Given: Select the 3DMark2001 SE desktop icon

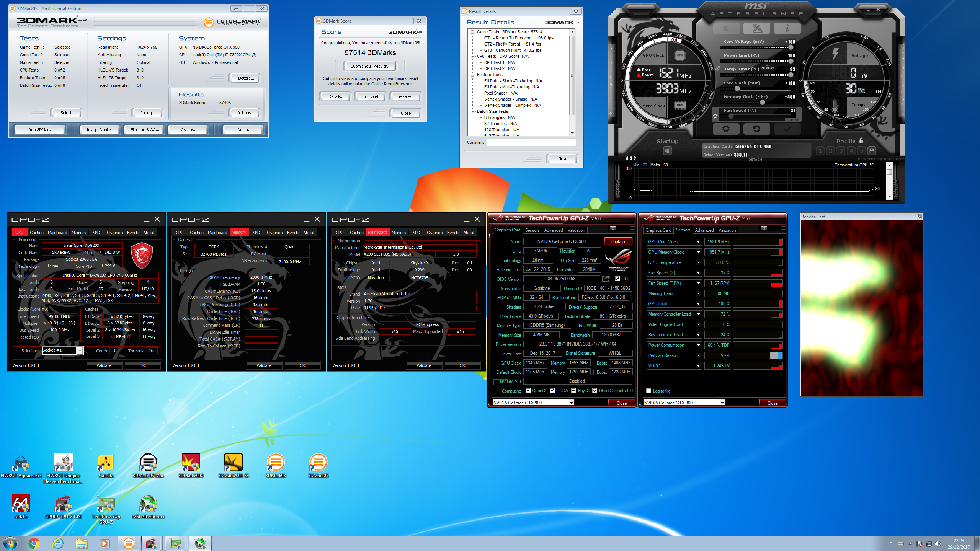Looking at the screenshot, I should 233,466.
